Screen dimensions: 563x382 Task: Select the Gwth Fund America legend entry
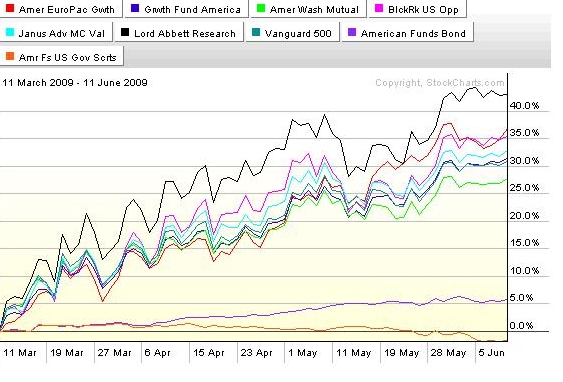point(186,9)
